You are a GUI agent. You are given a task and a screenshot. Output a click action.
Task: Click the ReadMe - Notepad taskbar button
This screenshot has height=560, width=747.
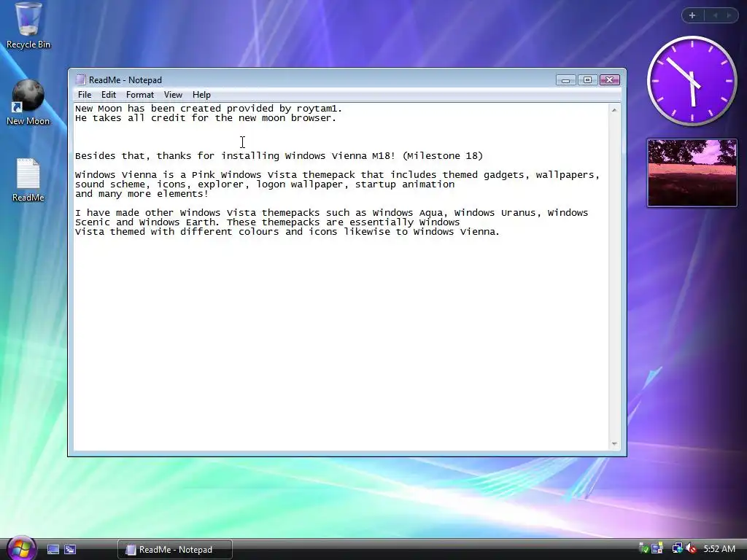(175, 550)
